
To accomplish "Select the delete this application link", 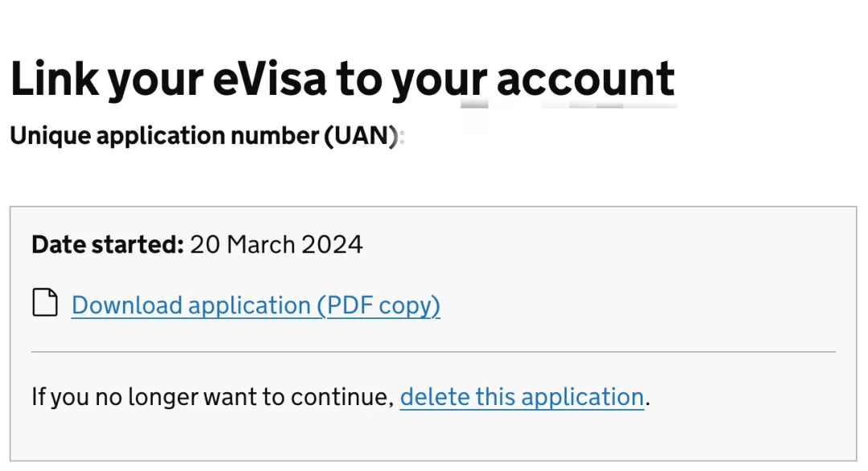I will click(x=522, y=397).
